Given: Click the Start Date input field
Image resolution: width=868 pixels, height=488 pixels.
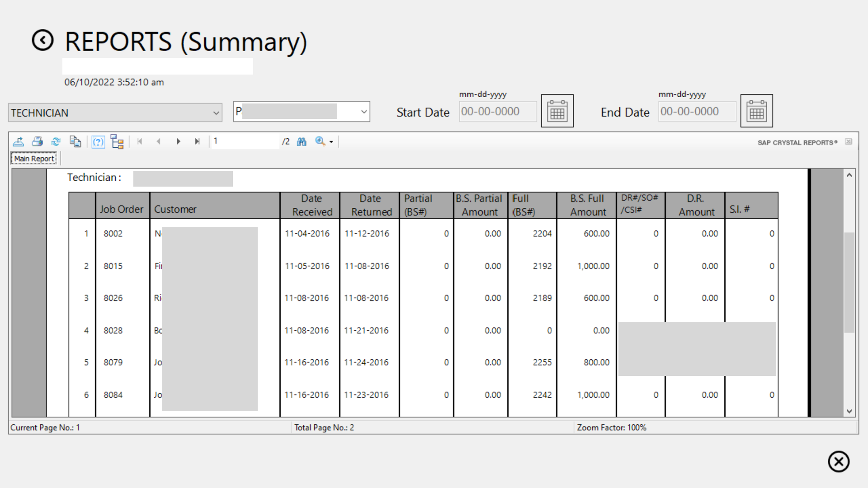Looking at the screenshot, I should tap(497, 112).
